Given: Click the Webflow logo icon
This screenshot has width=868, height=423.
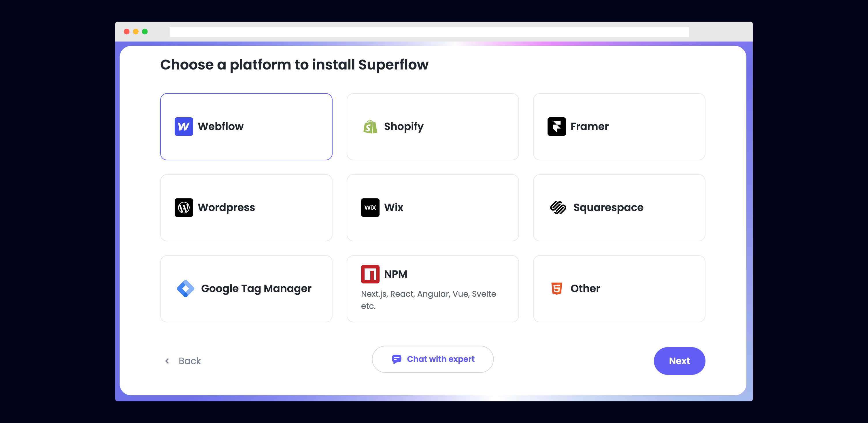Looking at the screenshot, I should coord(184,126).
